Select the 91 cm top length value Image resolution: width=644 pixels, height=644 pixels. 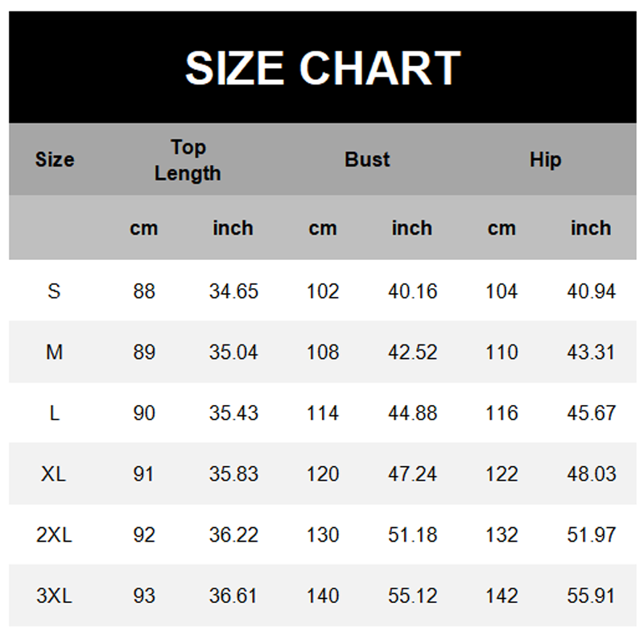144,473
